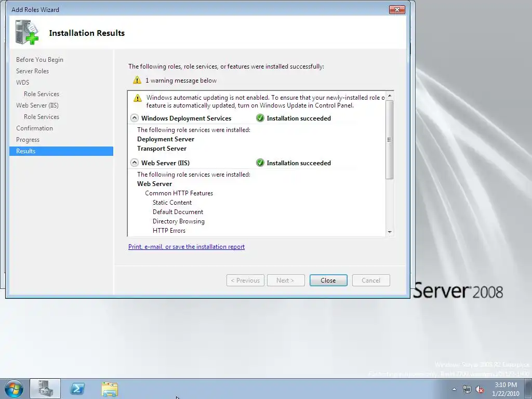This screenshot has width=532, height=399.
Task: Close the Add Roles Wizard with red X
Action: point(397,9)
